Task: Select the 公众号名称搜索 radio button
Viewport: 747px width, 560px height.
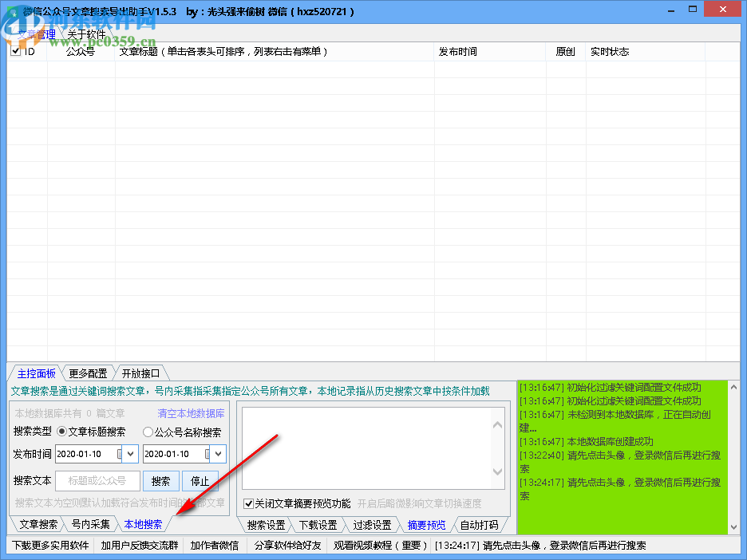Action: [149, 432]
